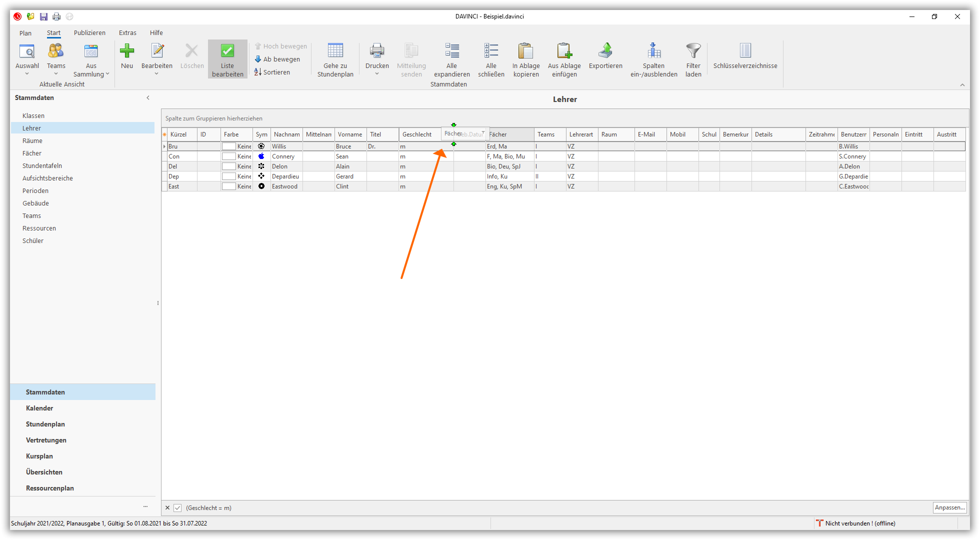980x540 pixels.
Task: Click the Farbe swatch for Connery
Action: 229,156
